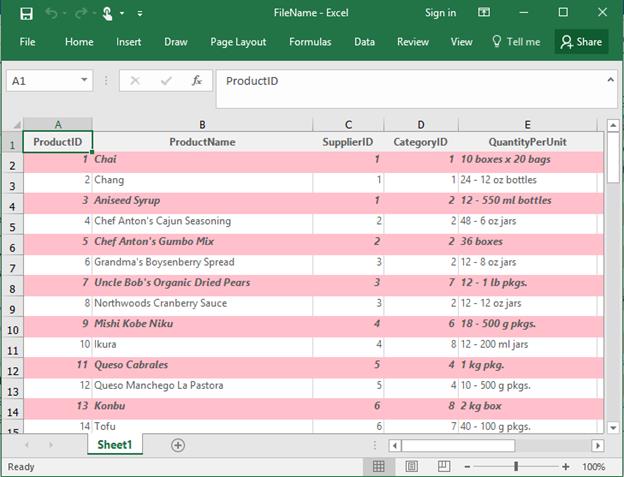The image size is (624, 477).
Task: Switch to the Insert tab
Action: [129, 42]
